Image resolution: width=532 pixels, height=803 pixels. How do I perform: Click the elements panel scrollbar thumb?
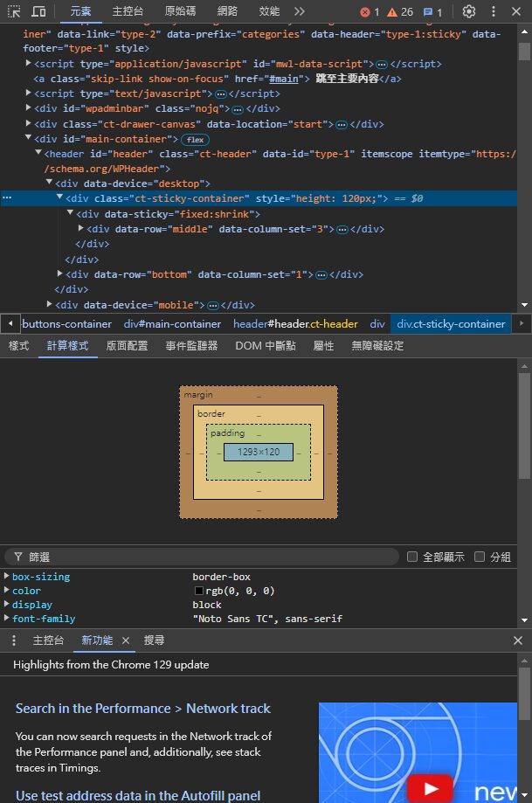point(524,52)
